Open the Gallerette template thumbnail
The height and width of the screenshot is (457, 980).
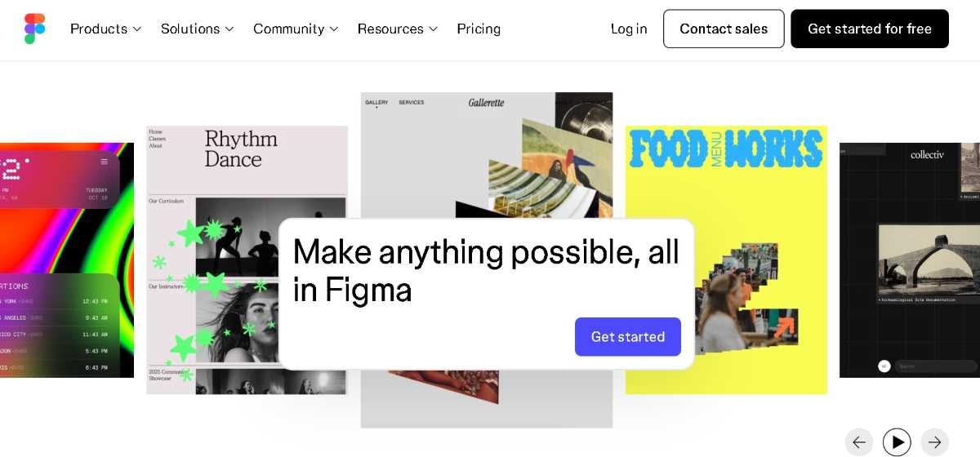pyautogui.click(x=487, y=155)
